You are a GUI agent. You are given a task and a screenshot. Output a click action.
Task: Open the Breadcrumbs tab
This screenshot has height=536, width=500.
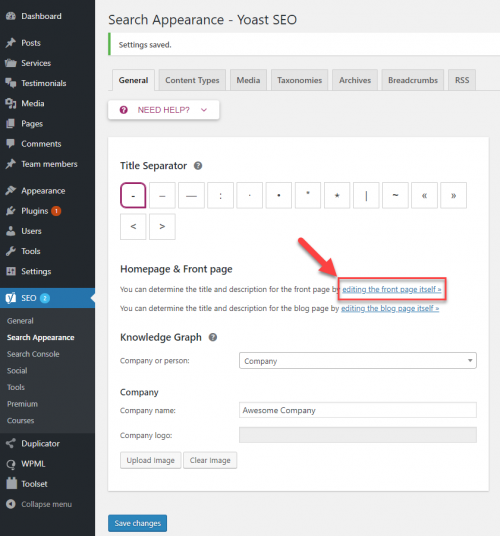click(x=413, y=80)
